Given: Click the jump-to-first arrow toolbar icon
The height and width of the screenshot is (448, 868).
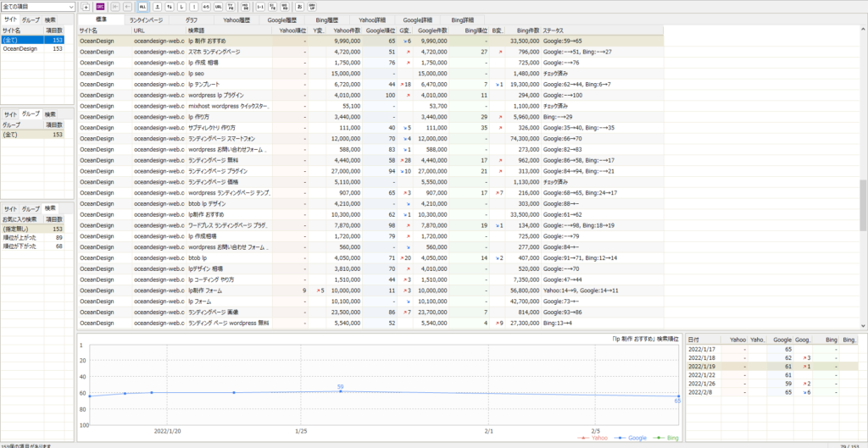Looking at the screenshot, I should 115,7.
